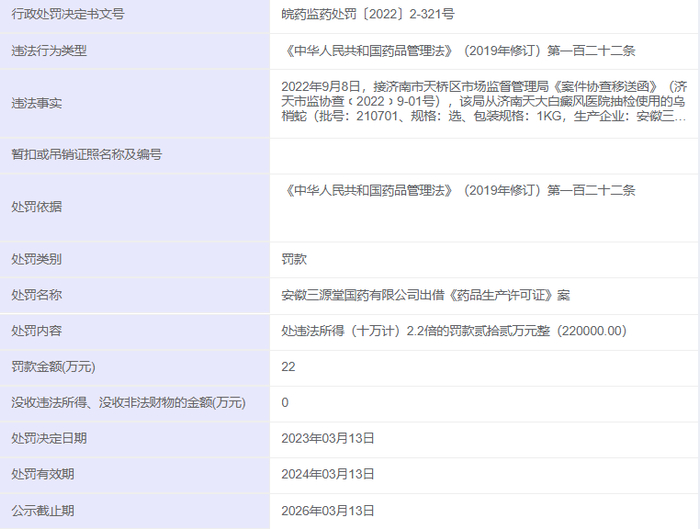Select the 违法事实 label
Screen dimensions: 700x529
tap(37, 104)
